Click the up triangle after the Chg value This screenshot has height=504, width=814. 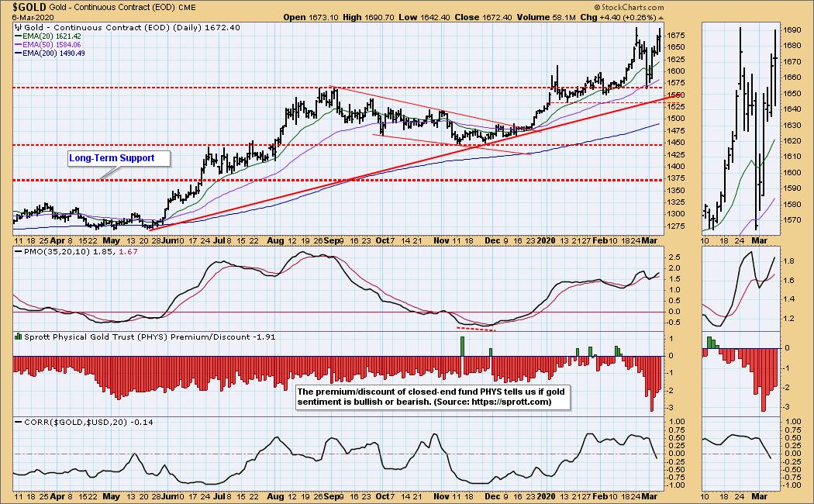point(661,18)
